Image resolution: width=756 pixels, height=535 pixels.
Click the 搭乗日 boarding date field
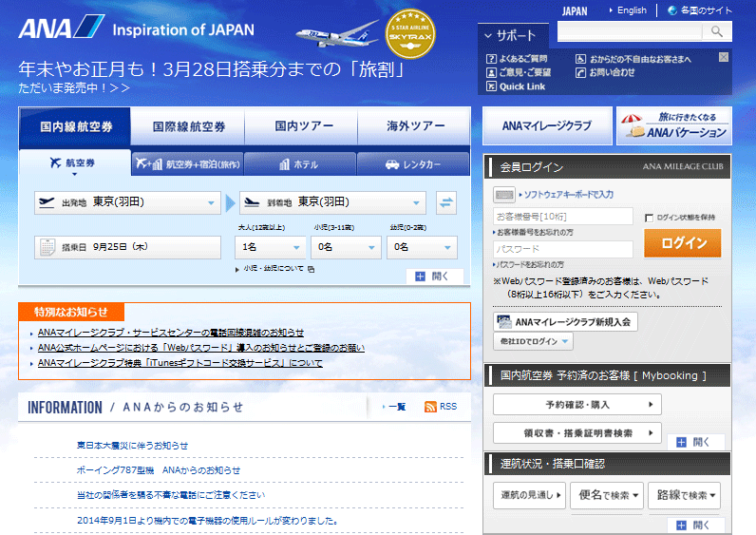point(128,247)
